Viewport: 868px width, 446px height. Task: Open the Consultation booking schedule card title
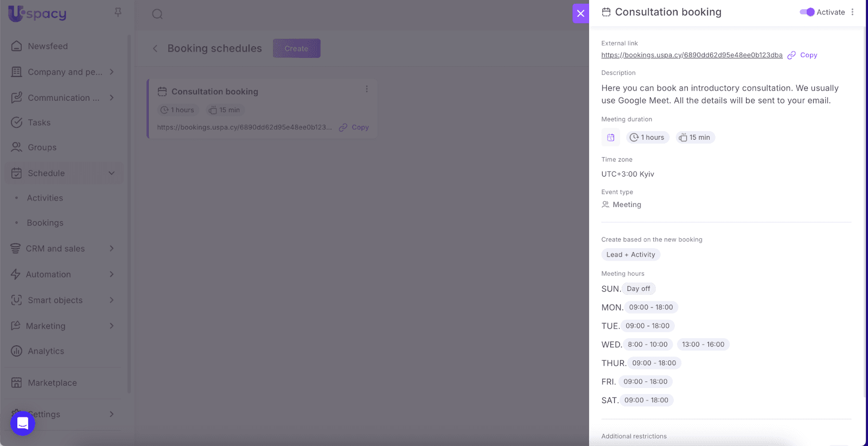[215, 92]
